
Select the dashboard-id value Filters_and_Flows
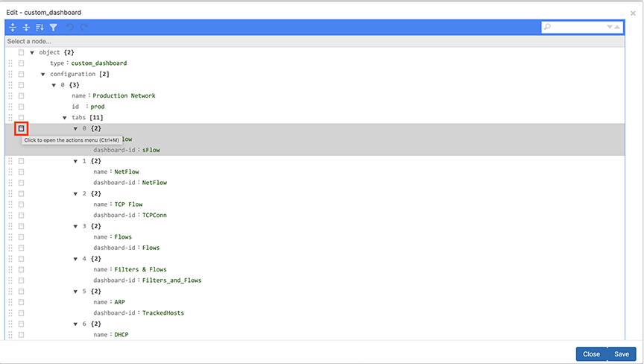[x=171, y=280]
